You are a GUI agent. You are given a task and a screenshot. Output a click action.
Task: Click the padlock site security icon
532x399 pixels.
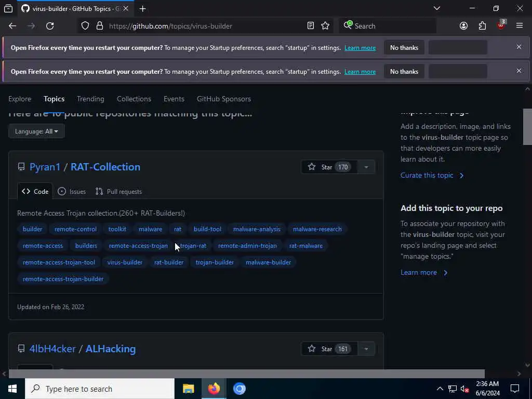(x=99, y=26)
